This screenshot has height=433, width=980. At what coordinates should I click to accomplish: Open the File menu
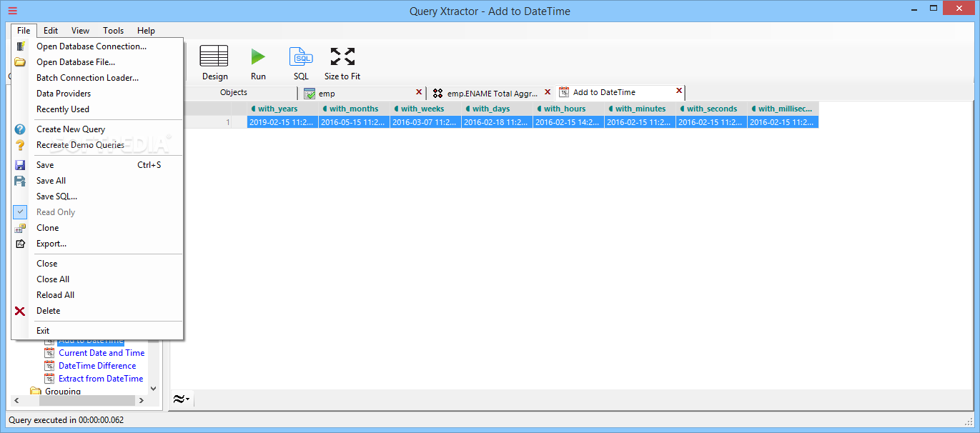[x=24, y=31]
